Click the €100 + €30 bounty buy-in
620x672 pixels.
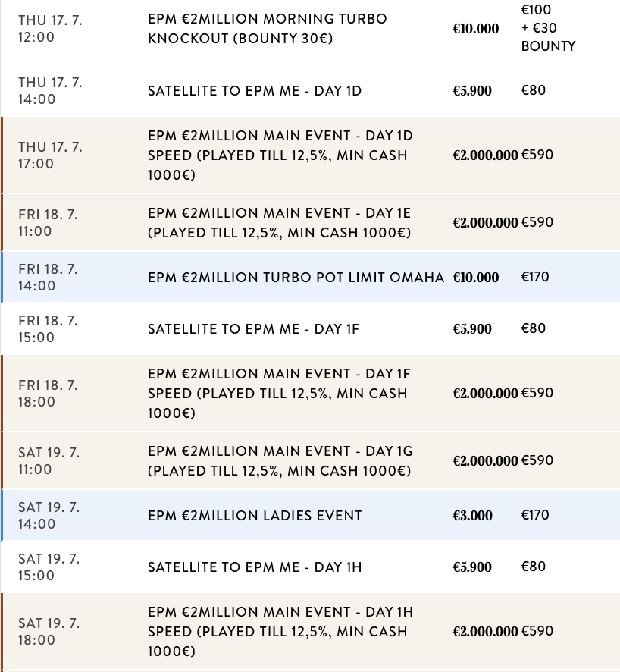pos(548,28)
